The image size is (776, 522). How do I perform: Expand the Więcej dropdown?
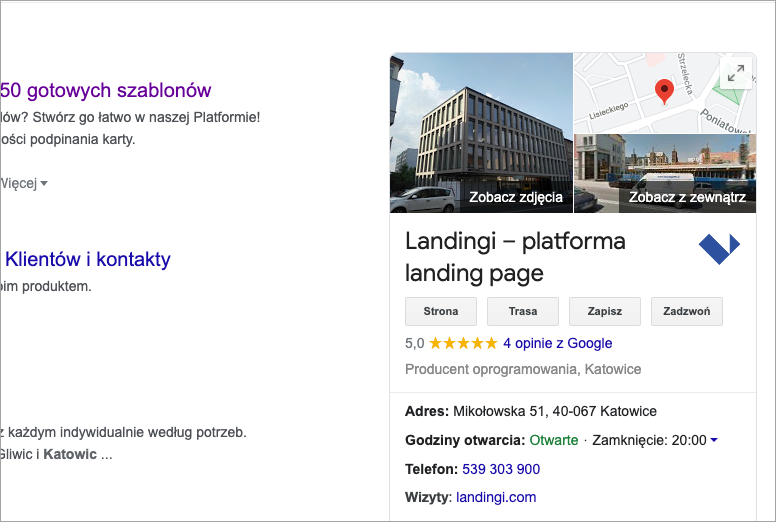[x=25, y=183]
